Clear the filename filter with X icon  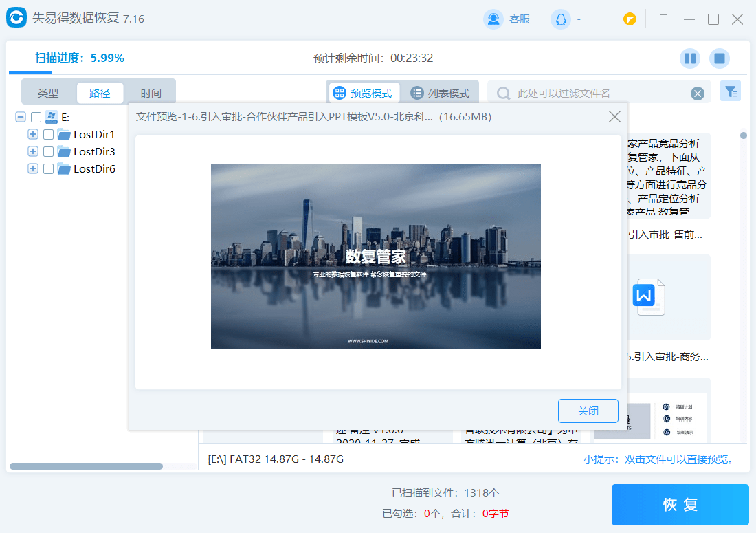point(697,94)
